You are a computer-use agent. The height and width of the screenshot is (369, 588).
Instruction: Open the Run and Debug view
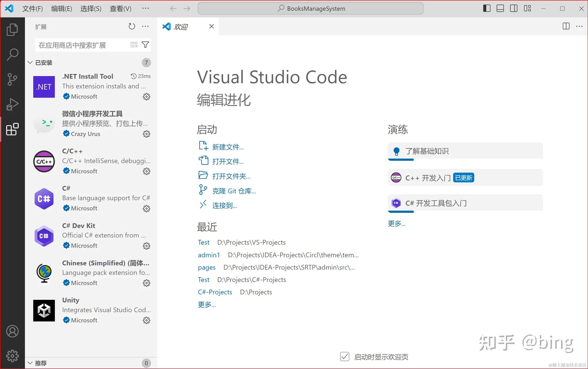click(12, 104)
